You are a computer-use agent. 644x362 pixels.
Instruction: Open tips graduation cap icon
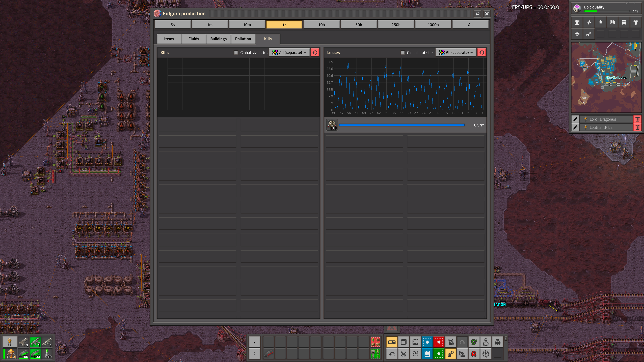[577, 34]
